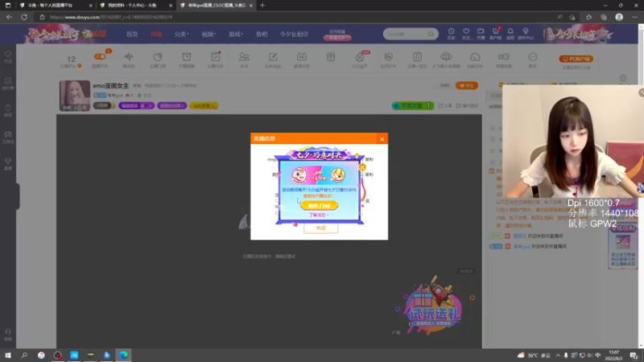The image size is (644, 362).
Task: Click the search magnifier in header search box
Action: (x=431, y=34)
